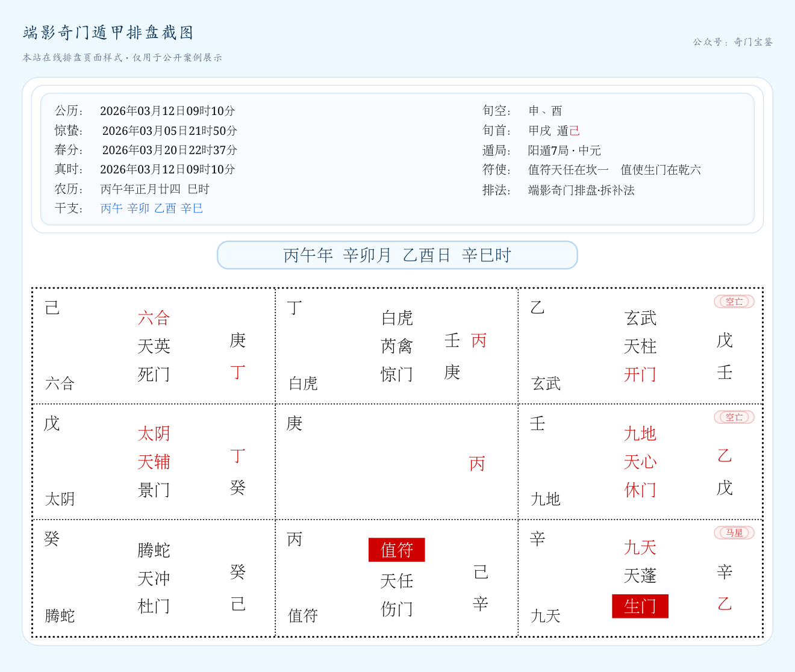
Task: Click the 本站在线排盘页面样式 subtitle line
Action: [x=123, y=58]
